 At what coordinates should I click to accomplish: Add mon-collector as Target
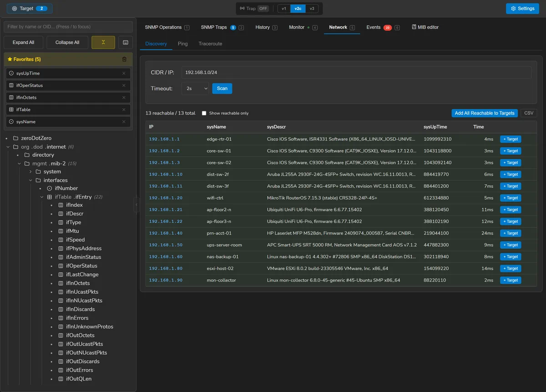511,280
